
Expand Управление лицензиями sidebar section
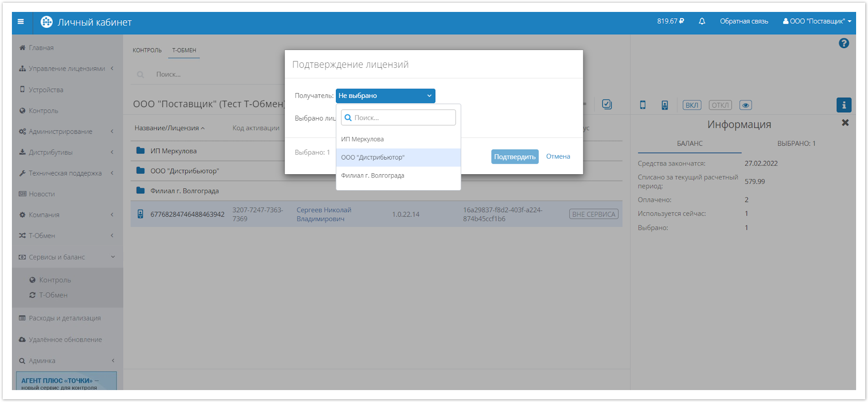(67, 69)
